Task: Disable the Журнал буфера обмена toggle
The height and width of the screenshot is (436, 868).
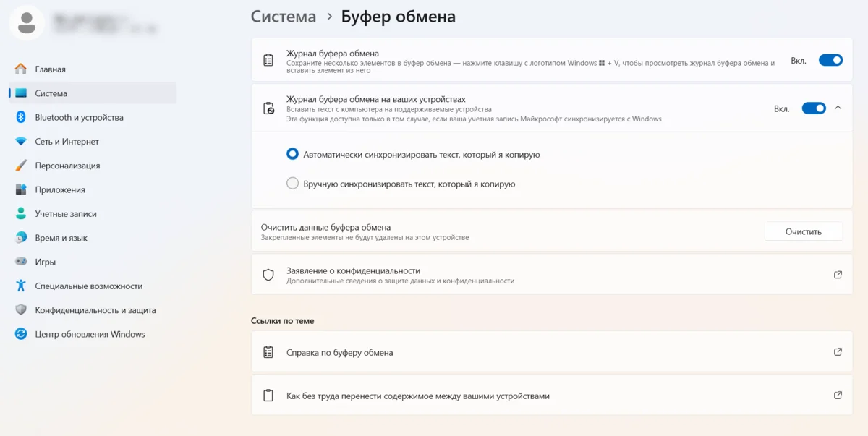Action: tap(830, 60)
